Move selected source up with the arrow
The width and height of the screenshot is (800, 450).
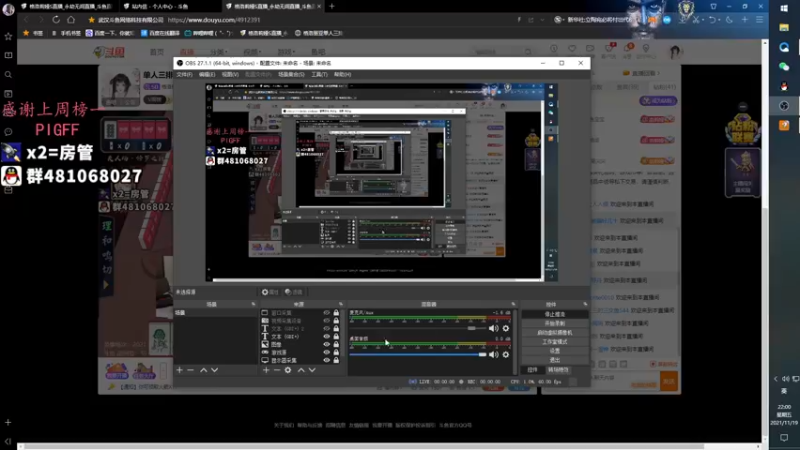pos(300,370)
